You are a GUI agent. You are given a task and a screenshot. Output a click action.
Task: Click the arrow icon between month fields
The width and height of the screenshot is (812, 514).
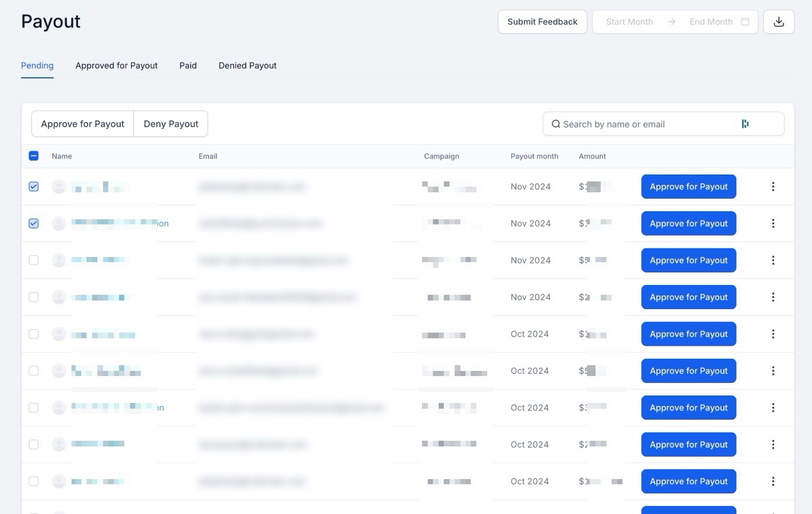[671, 22]
